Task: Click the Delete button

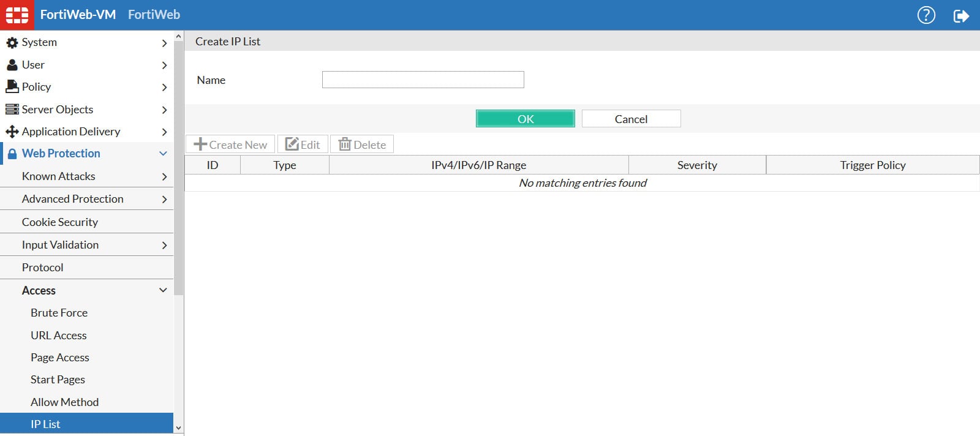Action: [x=362, y=145]
